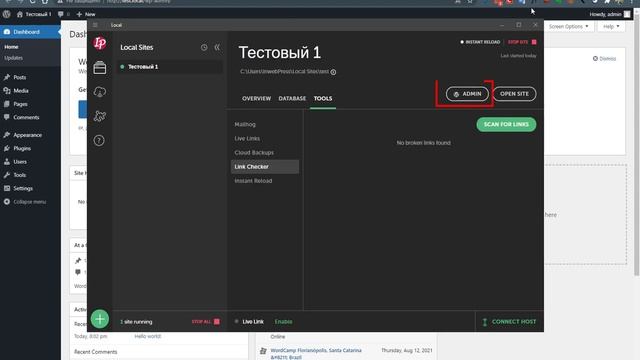Switch to the Overview tab
The height and width of the screenshot is (360, 640).
(x=256, y=98)
